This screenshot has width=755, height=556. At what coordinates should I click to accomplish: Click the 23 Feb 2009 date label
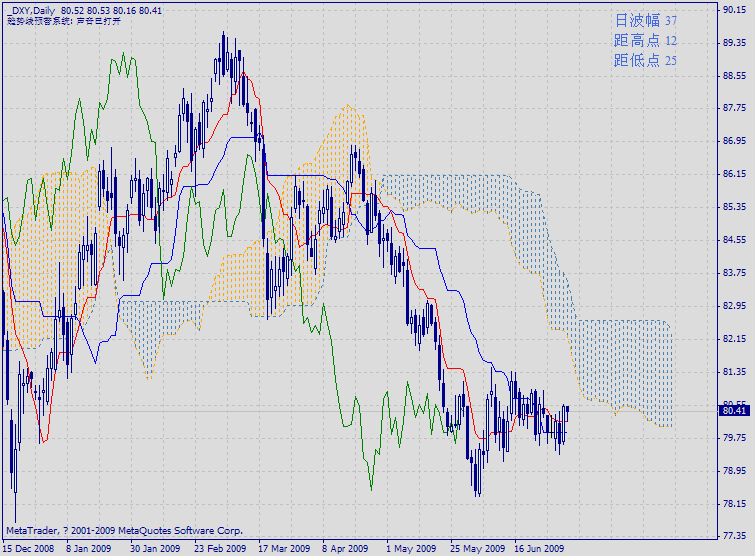click(x=218, y=548)
